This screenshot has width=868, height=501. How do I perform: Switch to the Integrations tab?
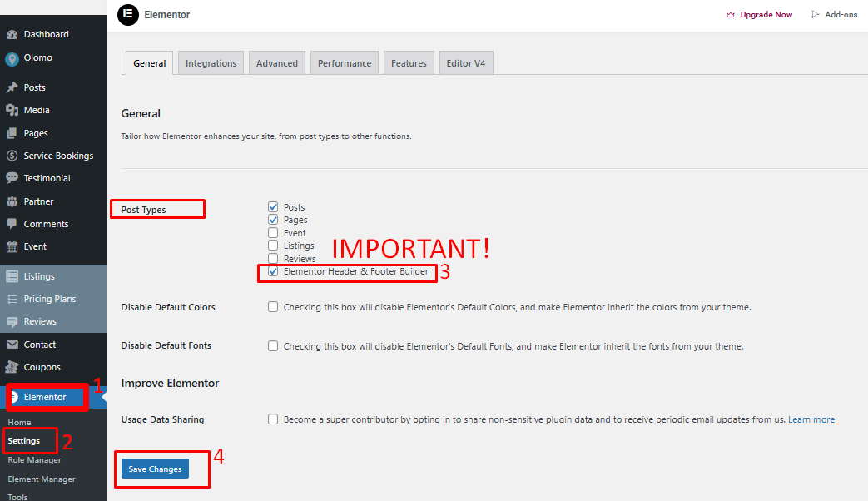coord(211,63)
